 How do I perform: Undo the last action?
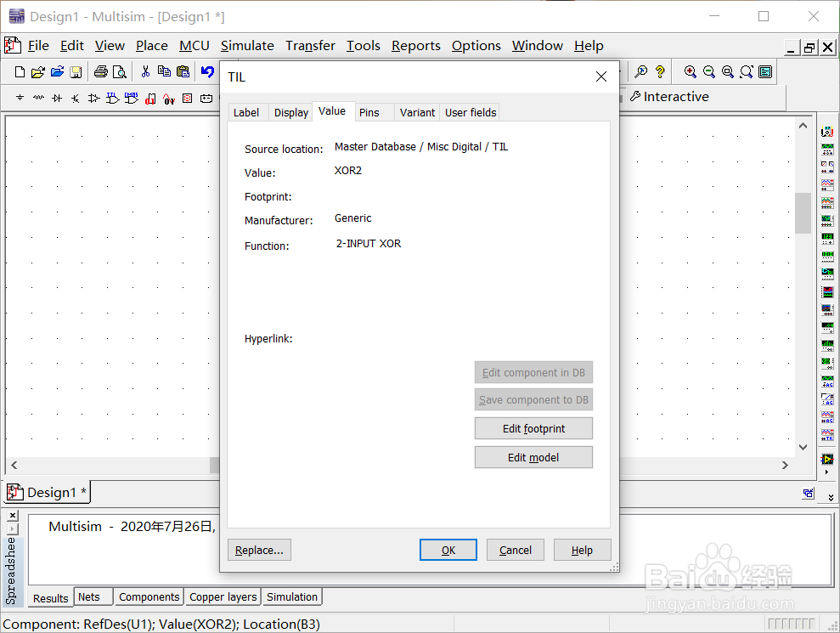(207, 72)
